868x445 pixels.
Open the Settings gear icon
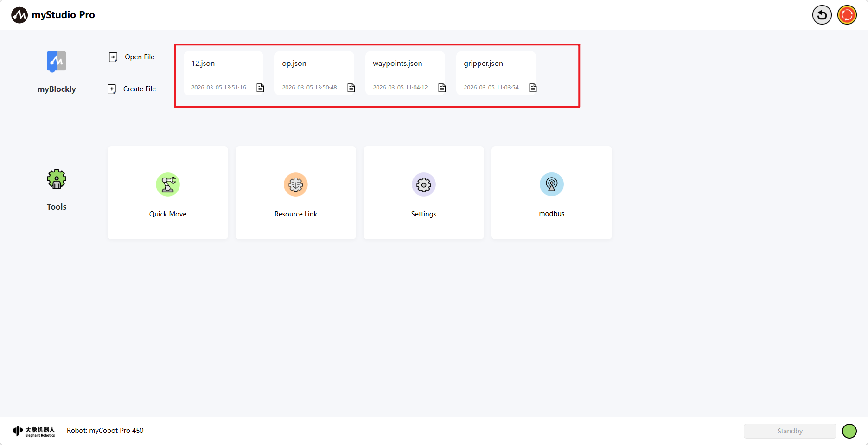tap(424, 184)
